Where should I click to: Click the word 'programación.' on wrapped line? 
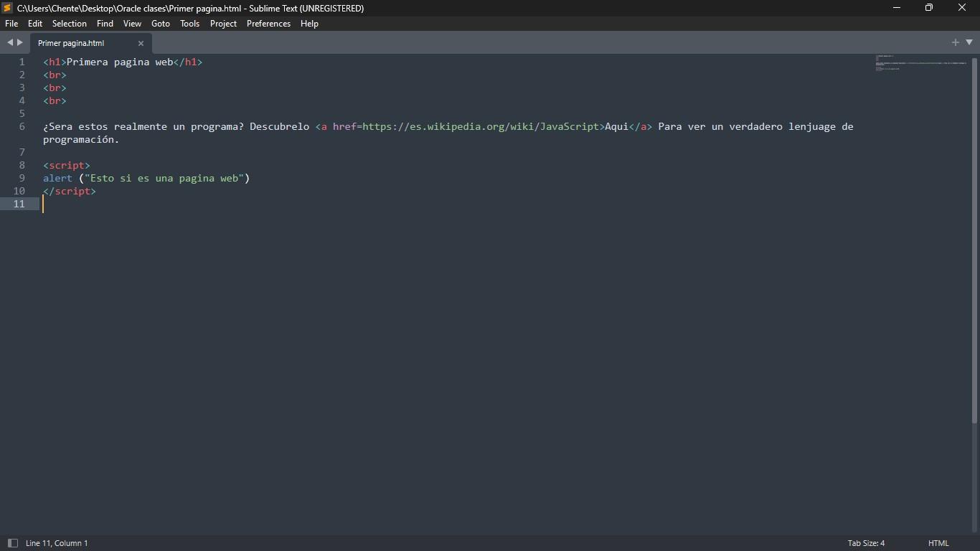[x=81, y=139]
